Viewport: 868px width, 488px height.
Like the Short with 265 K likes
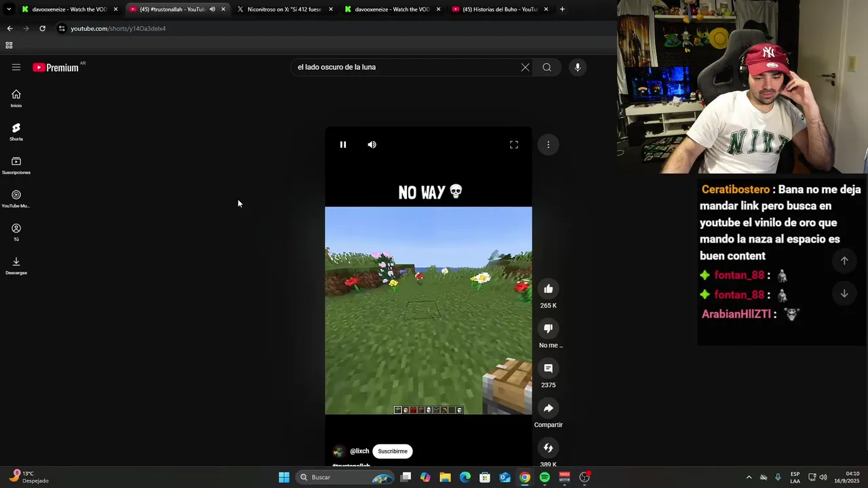pos(548,289)
